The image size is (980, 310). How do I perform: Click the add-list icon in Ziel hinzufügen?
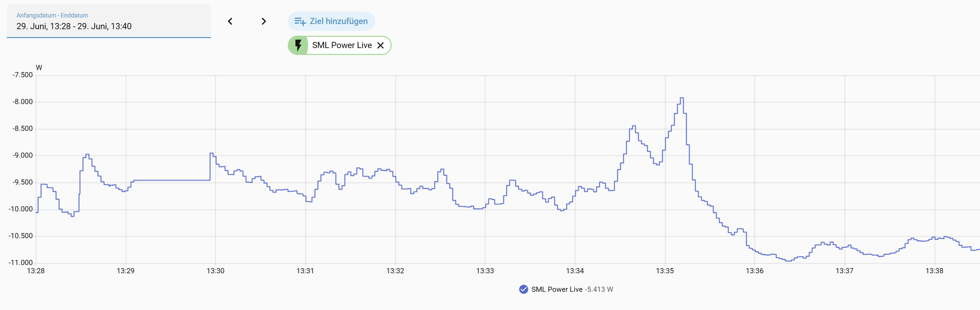[x=300, y=22]
